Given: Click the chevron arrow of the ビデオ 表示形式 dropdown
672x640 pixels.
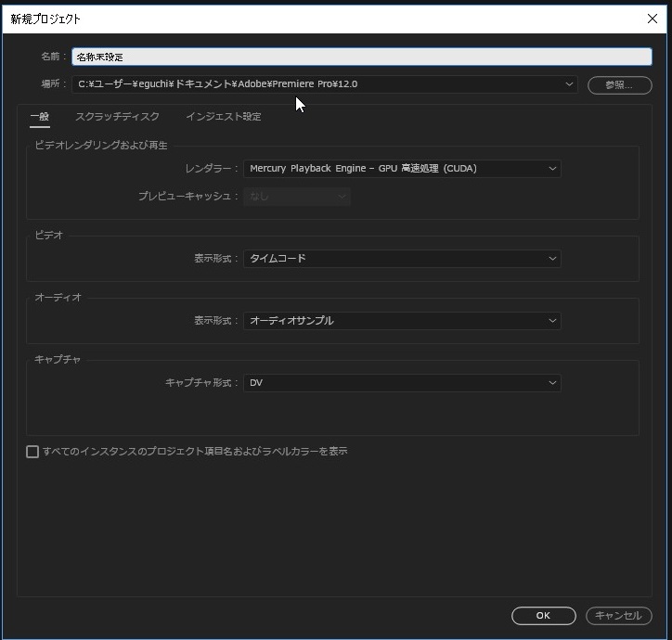Looking at the screenshot, I should click(552, 259).
